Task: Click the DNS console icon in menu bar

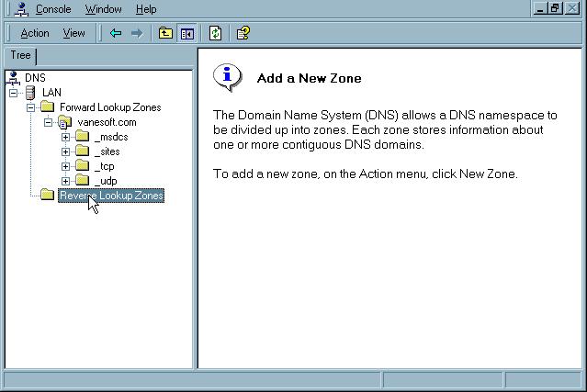Action: pos(21,9)
